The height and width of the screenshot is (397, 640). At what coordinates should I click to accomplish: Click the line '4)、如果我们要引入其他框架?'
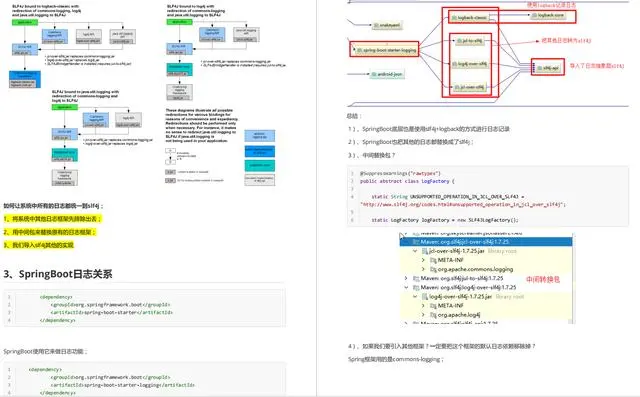[x=442, y=346]
